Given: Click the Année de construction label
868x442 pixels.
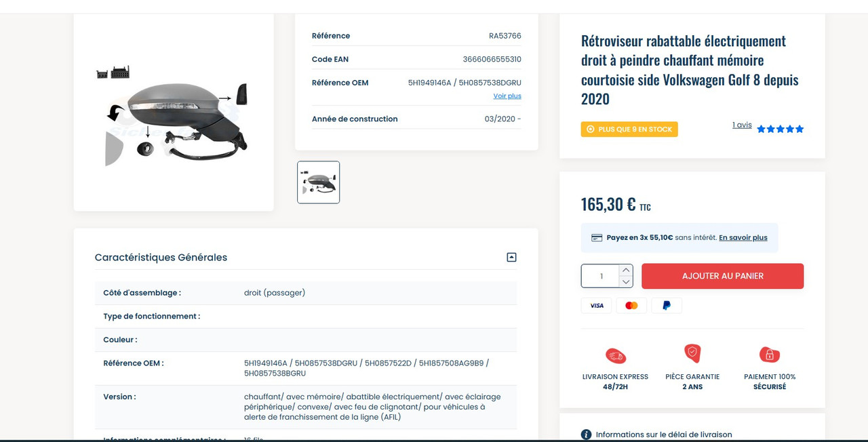Looking at the screenshot, I should tap(355, 119).
